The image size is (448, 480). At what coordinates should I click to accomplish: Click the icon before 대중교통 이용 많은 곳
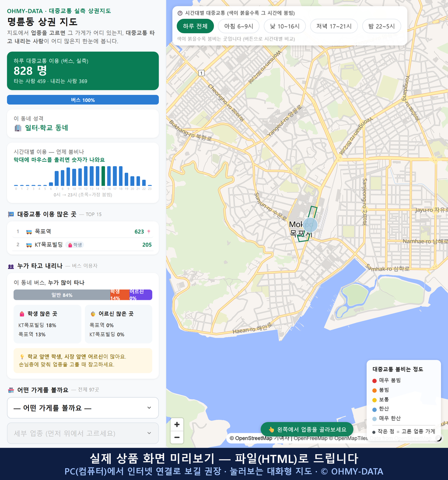point(11,214)
